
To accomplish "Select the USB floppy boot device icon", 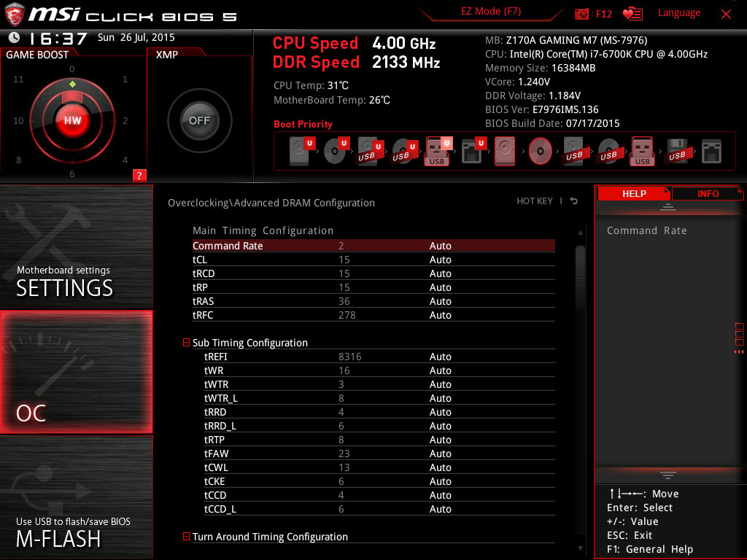I will click(677, 151).
